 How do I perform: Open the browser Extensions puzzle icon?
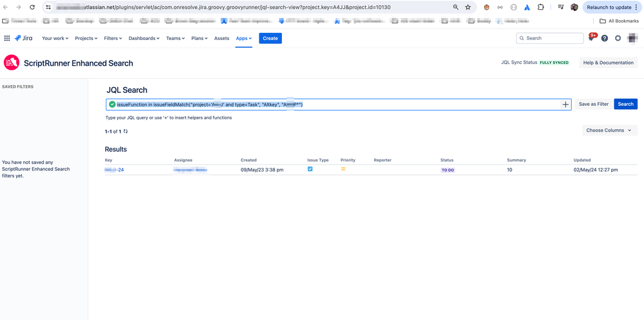(x=541, y=7)
